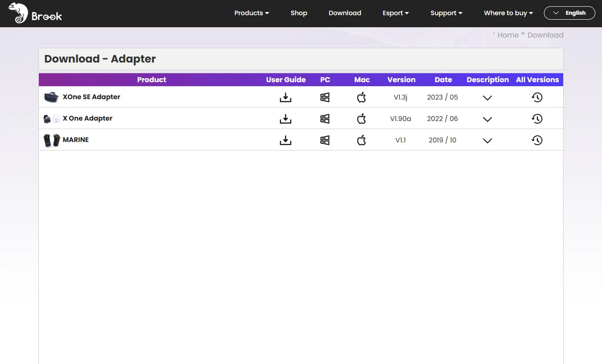
Task: Open the Where to buy dropdown
Action: pos(508,13)
